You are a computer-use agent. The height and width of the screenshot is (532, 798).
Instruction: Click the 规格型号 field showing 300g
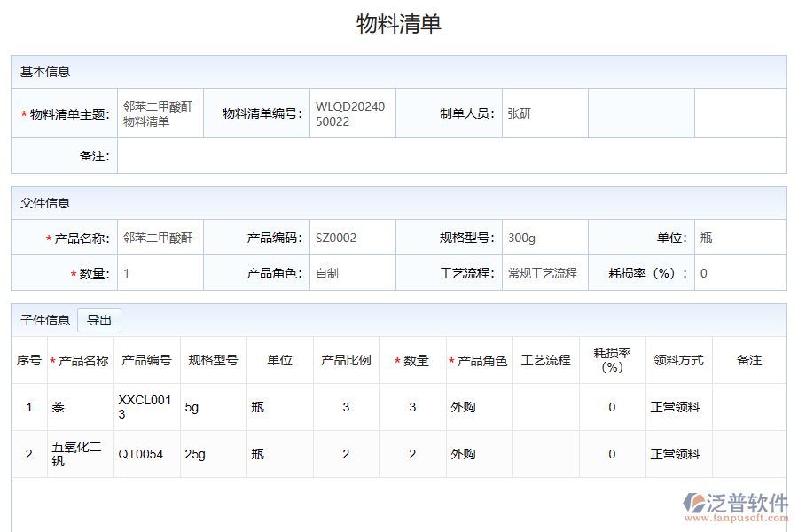tap(544, 238)
